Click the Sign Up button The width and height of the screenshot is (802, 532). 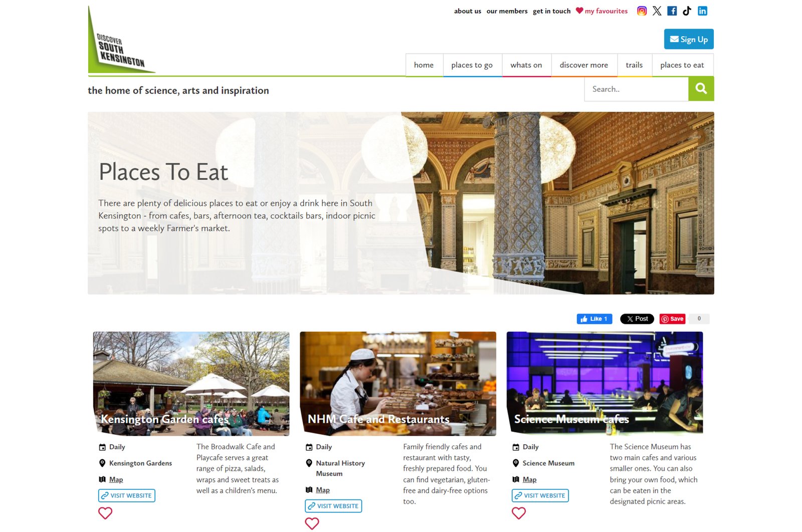pos(689,39)
